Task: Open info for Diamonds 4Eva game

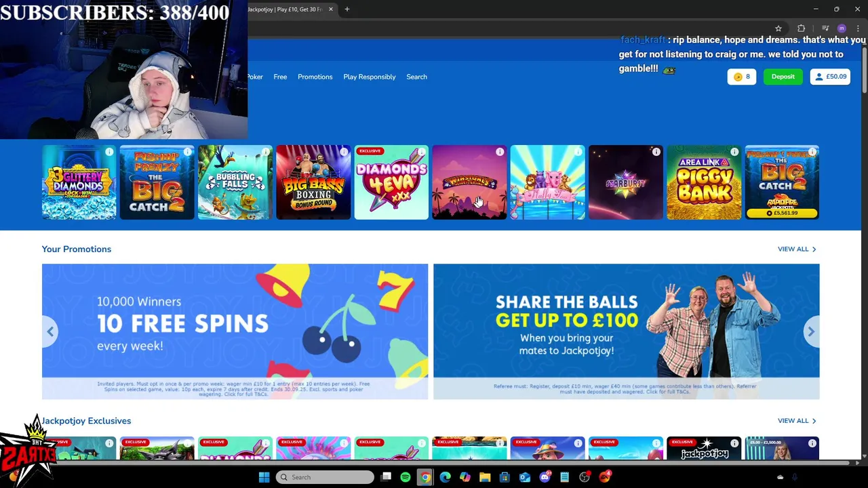Action: click(422, 152)
